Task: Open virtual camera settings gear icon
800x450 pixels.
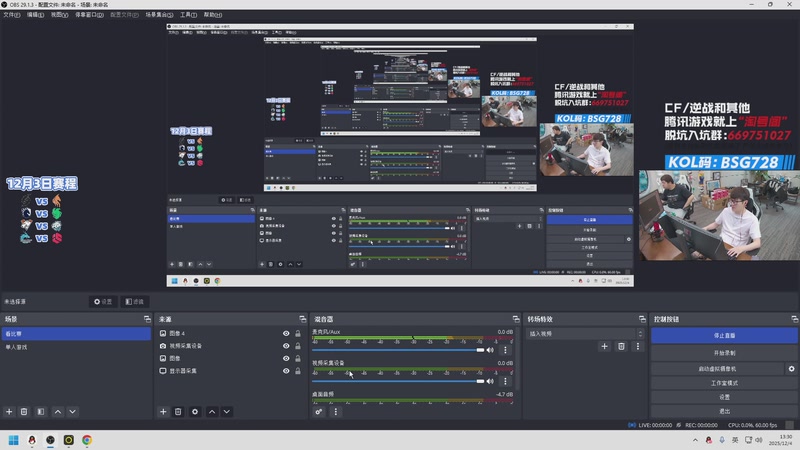Action: point(791,368)
